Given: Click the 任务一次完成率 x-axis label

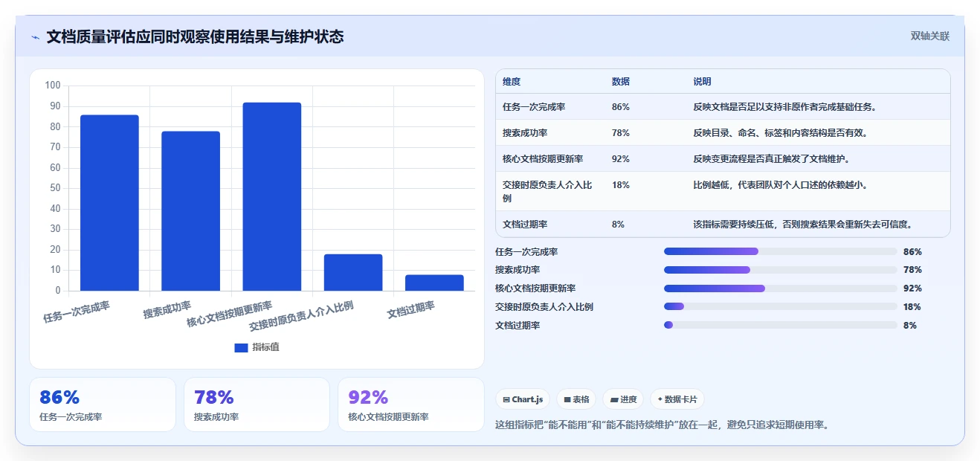Looking at the screenshot, I should pos(77,312).
